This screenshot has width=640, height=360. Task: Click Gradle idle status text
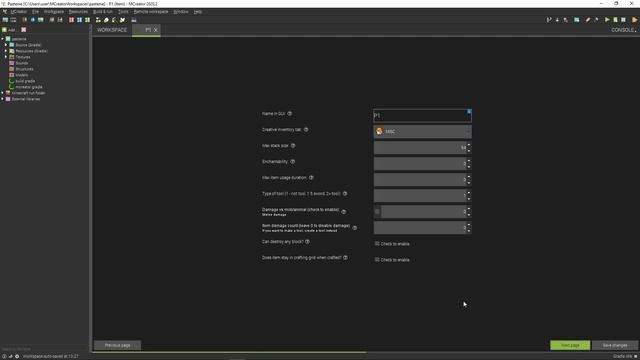622,356
